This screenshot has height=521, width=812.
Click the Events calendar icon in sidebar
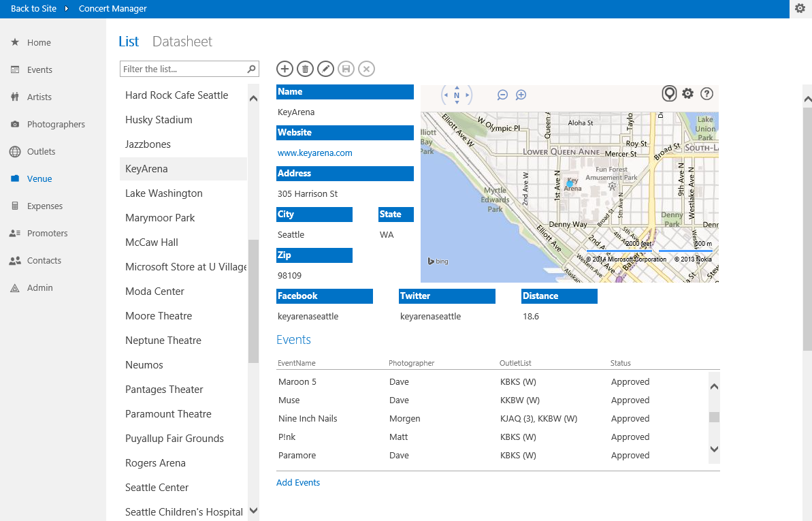15,69
